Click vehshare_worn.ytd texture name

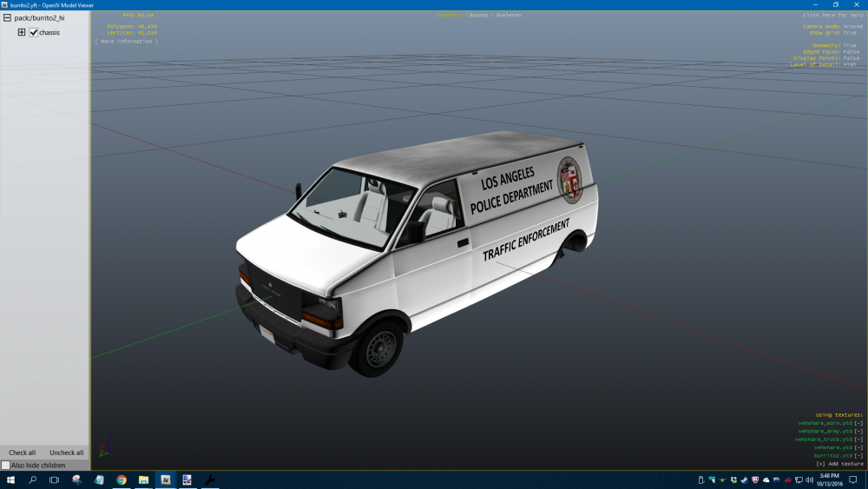click(825, 423)
